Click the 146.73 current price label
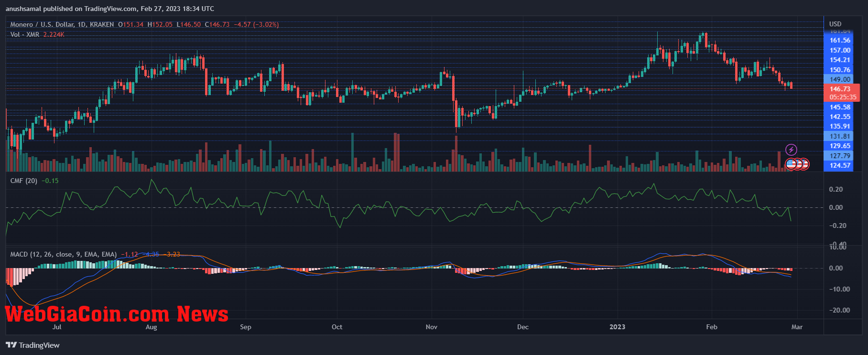 click(x=840, y=89)
